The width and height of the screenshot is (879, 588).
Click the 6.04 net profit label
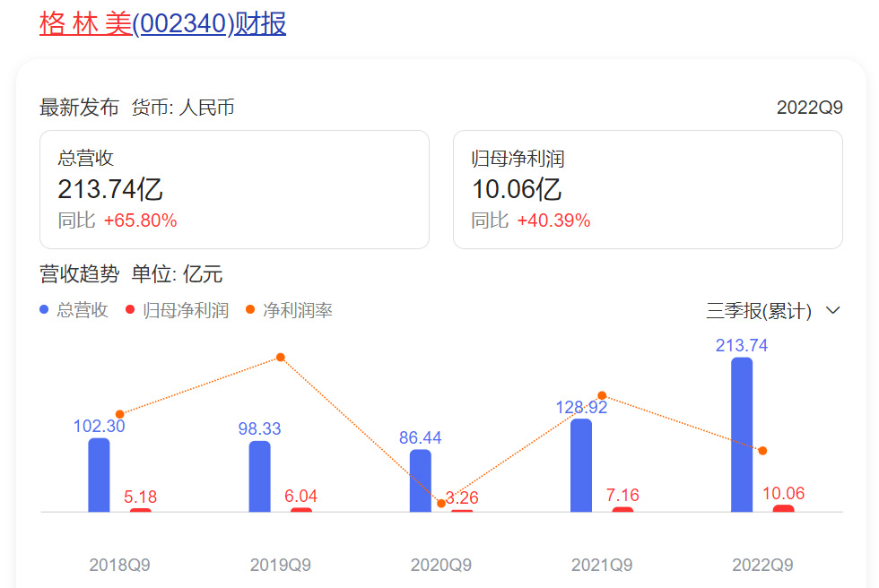[x=301, y=497]
